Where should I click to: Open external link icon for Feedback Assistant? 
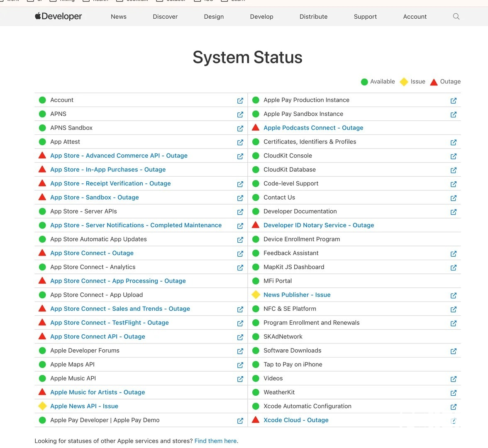(x=453, y=253)
